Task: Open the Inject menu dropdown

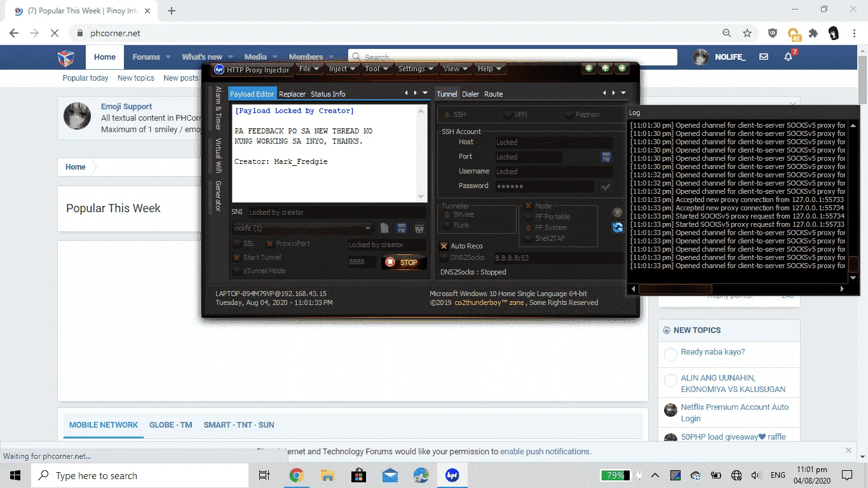Action: pyautogui.click(x=342, y=69)
